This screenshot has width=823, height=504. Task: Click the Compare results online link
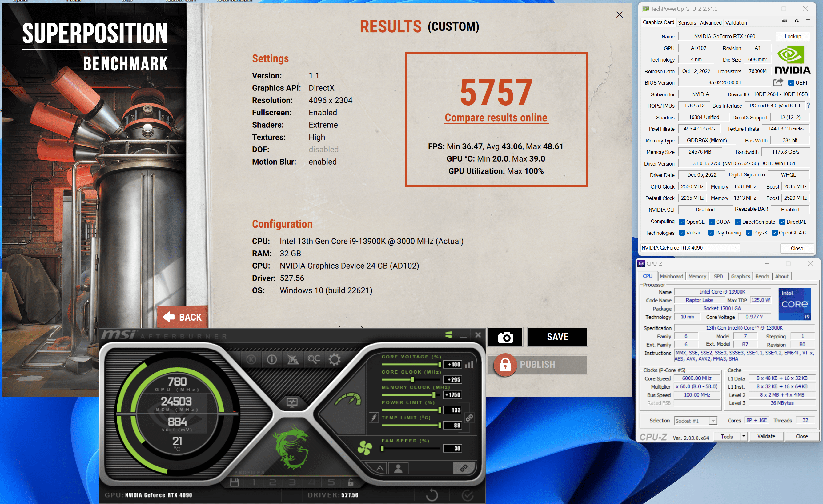(496, 118)
